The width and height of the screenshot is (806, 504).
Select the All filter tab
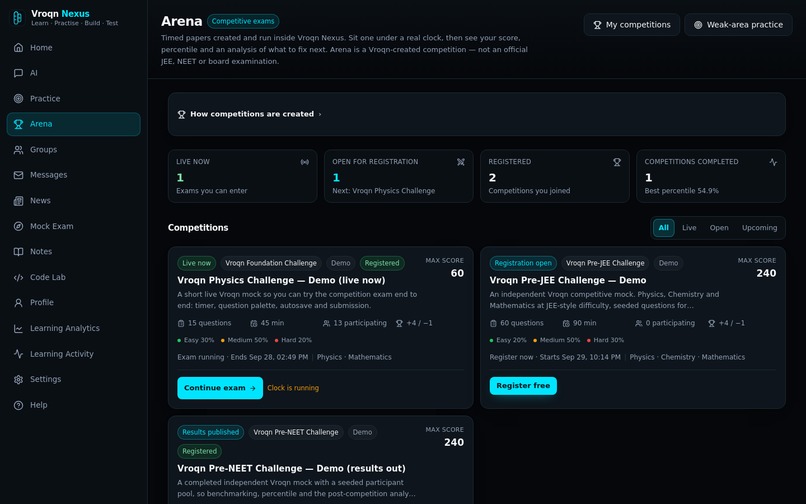click(x=664, y=228)
